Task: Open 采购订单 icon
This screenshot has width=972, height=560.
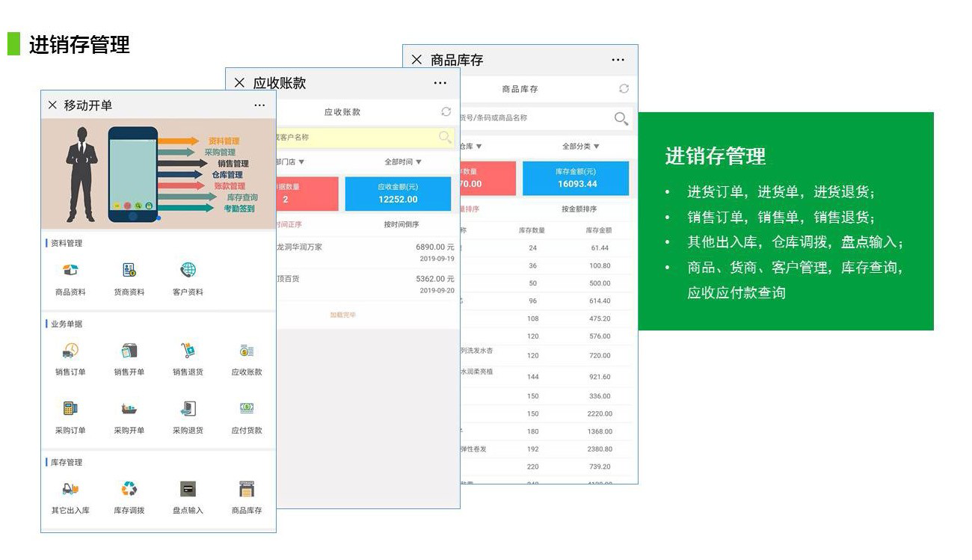Action: 70,408
